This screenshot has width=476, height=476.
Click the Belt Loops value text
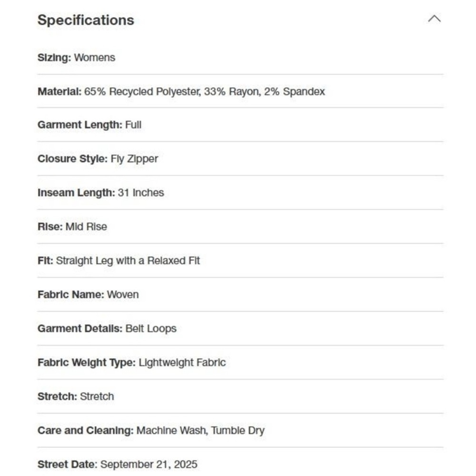pyautogui.click(x=151, y=328)
